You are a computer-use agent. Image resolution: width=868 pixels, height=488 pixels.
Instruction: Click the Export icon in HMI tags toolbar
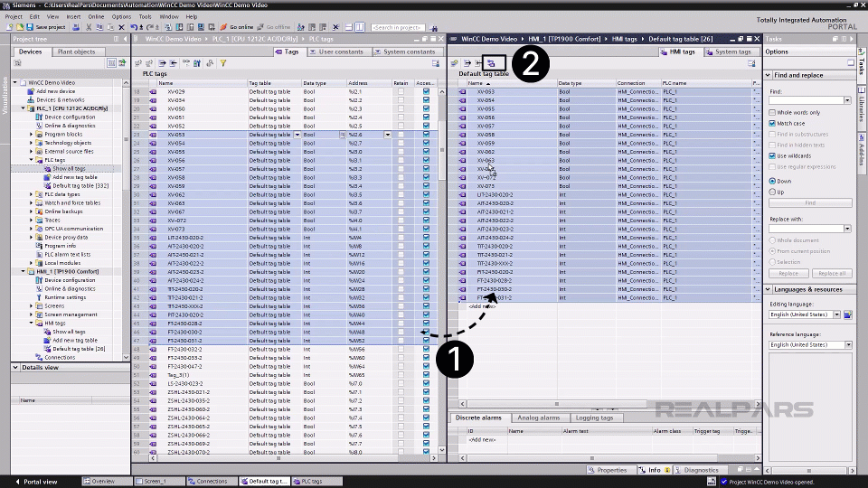pos(467,63)
